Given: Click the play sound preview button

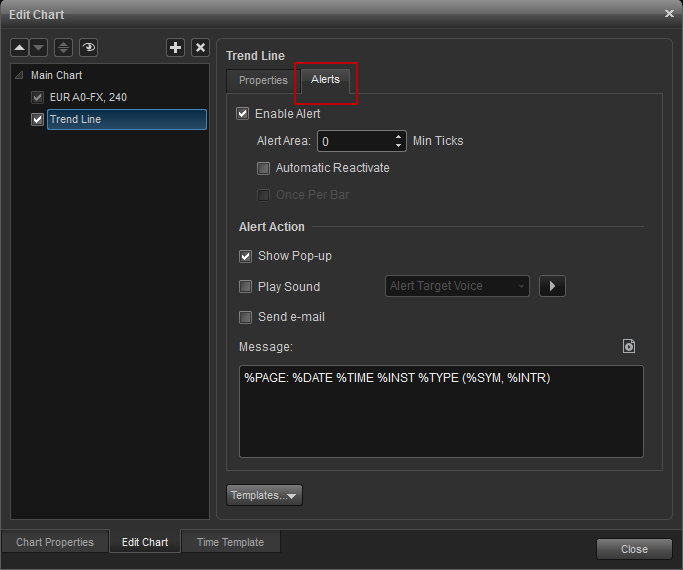Looking at the screenshot, I should pos(552,286).
